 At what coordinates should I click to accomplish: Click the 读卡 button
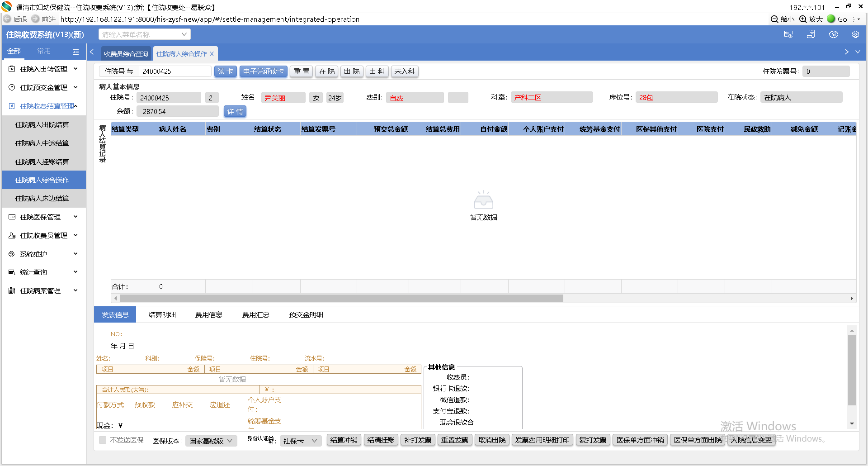click(226, 71)
